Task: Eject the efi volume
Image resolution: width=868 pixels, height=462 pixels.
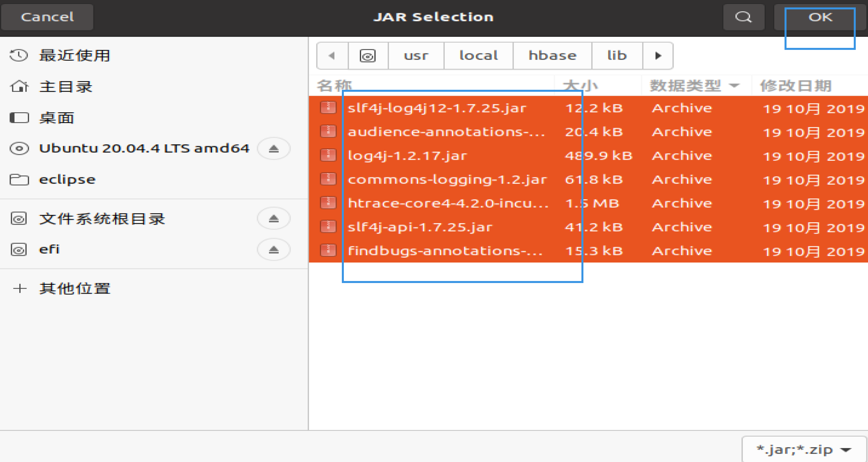Action: (x=273, y=250)
